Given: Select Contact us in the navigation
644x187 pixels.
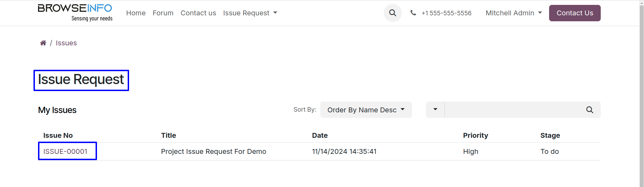Looking at the screenshot, I should coord(198,13).
